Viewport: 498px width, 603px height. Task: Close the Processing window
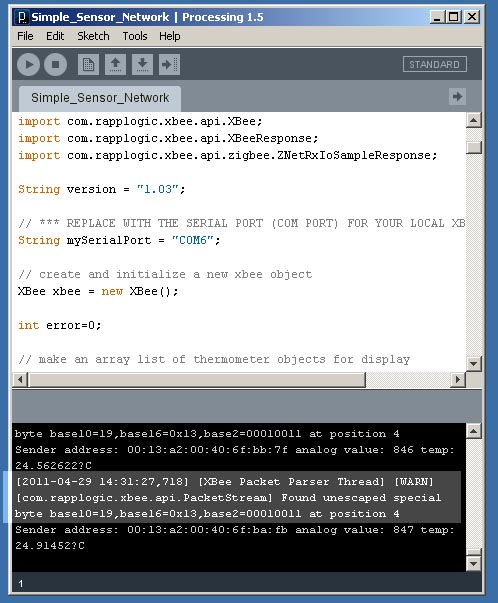point(472,17)
